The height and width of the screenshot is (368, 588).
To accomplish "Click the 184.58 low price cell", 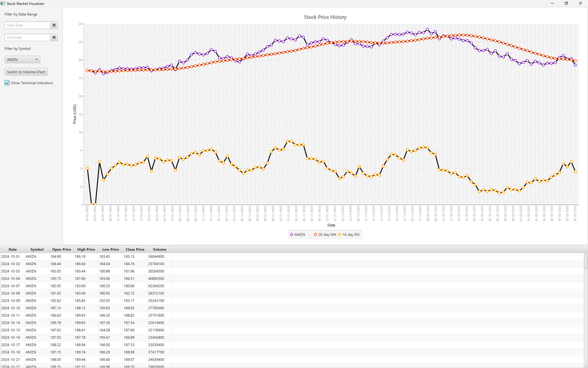I will pyautogui.click(x=110, y=330).
